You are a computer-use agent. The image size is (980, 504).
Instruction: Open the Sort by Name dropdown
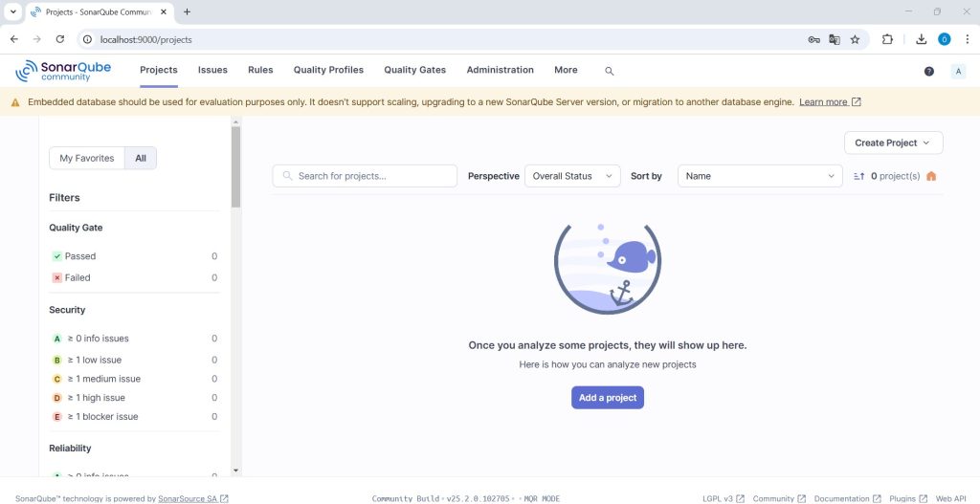pyautogui.click(x=760, y=176)
